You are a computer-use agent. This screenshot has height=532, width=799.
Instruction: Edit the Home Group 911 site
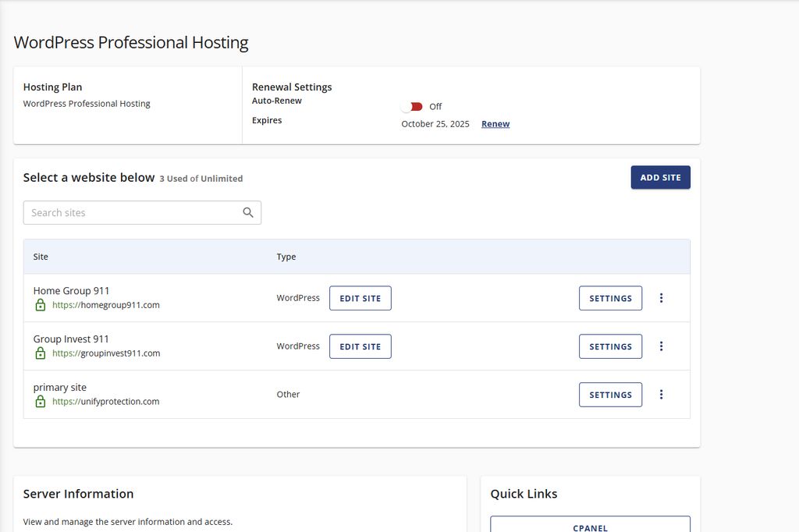pos(360,298)
